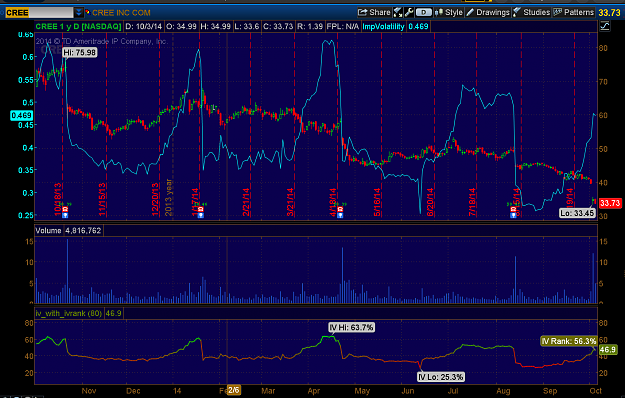Viewport: 625px width, 398px height.
Task: Click the 2/21/14 expiration marker label
Action: click(246, 202)
